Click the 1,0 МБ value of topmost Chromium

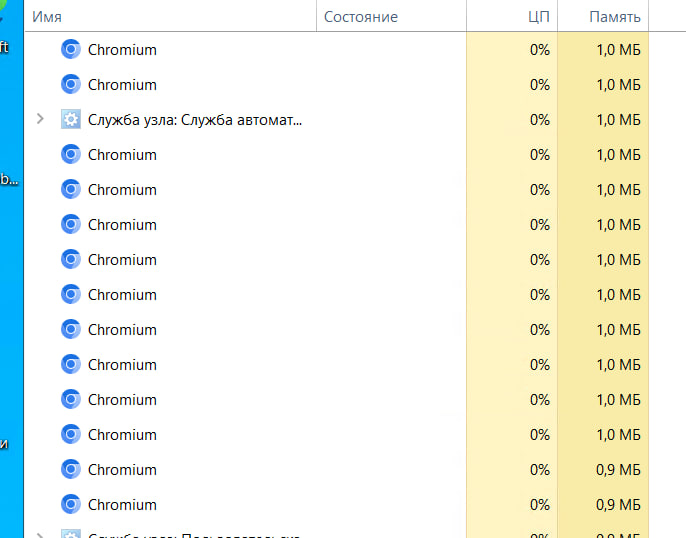click(x=618, y=50)
